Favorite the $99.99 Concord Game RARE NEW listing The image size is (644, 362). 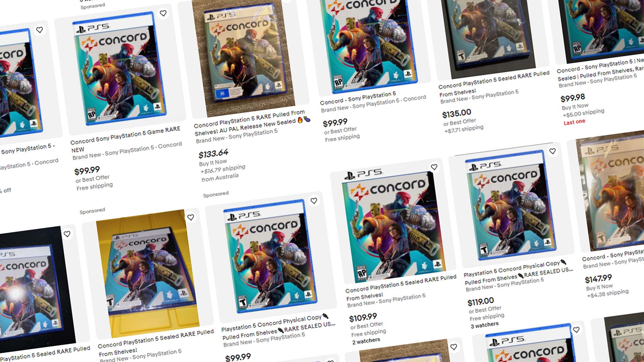pos(163,13)
